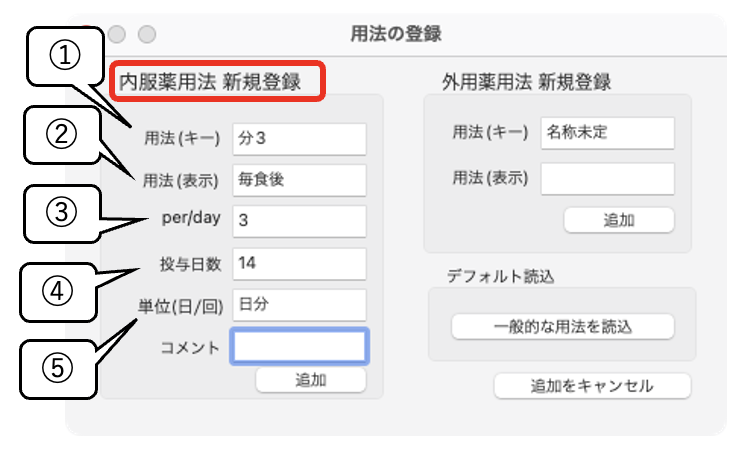754x452 pixels.
Task: Click the circled number ⑤ callout
Action: (x=64, y=366)
